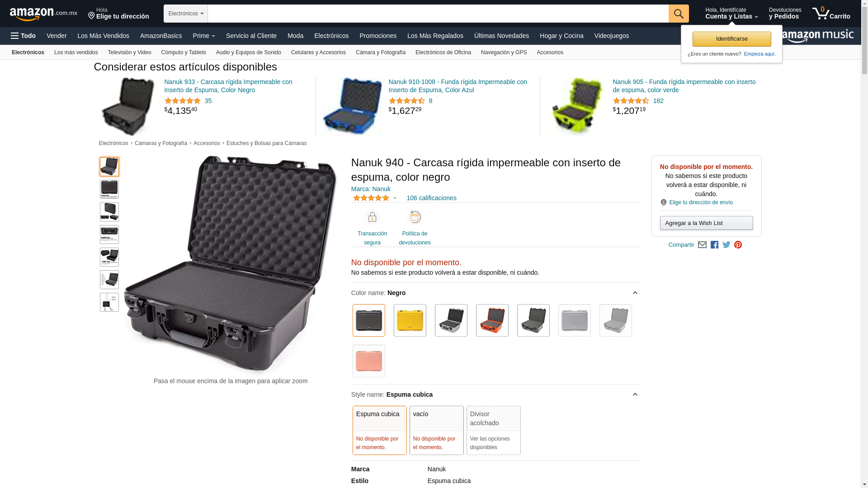This screenshot has width=868, height=488.
Task: Open the shopping cart (Carrito)
Action: coord(831,14)
